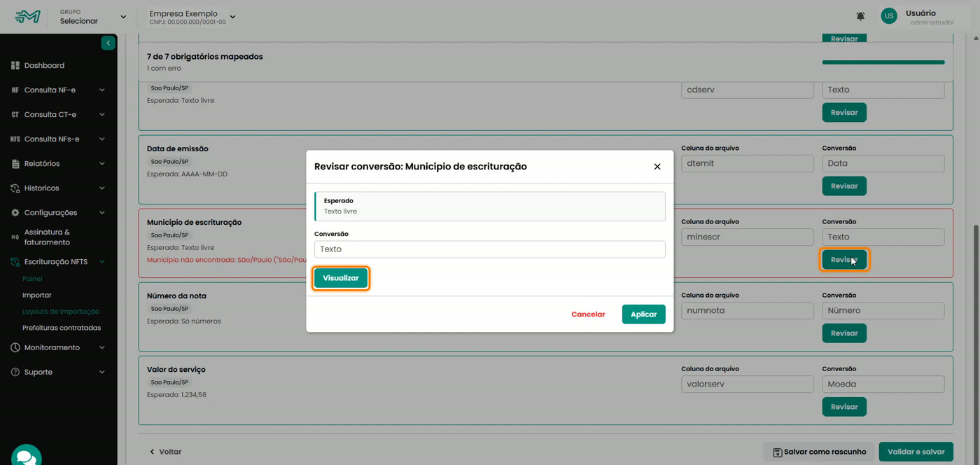Click the green app logo
980x465 pixels.
[x=28, y=16]
